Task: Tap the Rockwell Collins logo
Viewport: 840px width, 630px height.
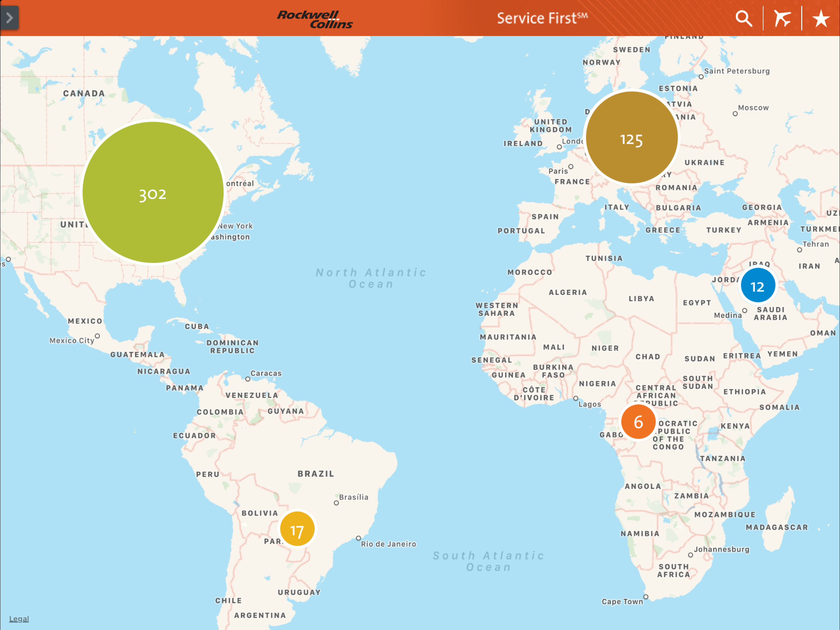Action: (x=315, y=19)
